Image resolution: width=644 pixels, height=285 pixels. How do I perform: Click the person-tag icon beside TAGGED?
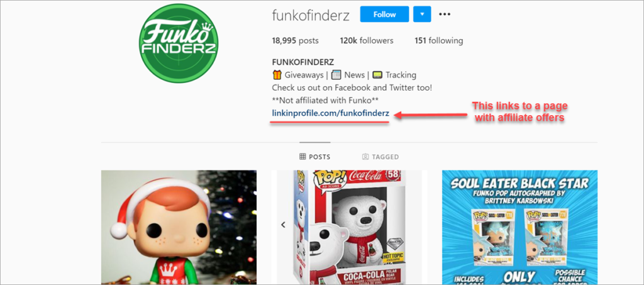[x=365, y=157]
